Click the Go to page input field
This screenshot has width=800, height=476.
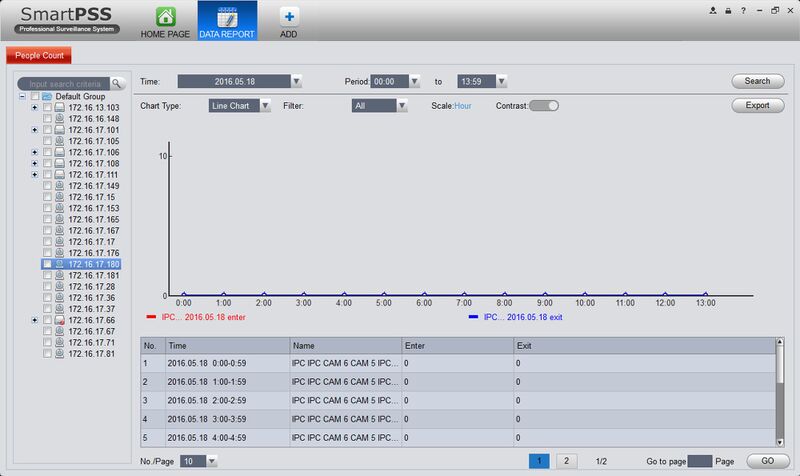[x=699, y=461]
